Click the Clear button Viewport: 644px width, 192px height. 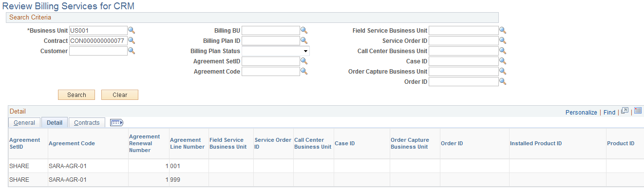coord(120,95)
